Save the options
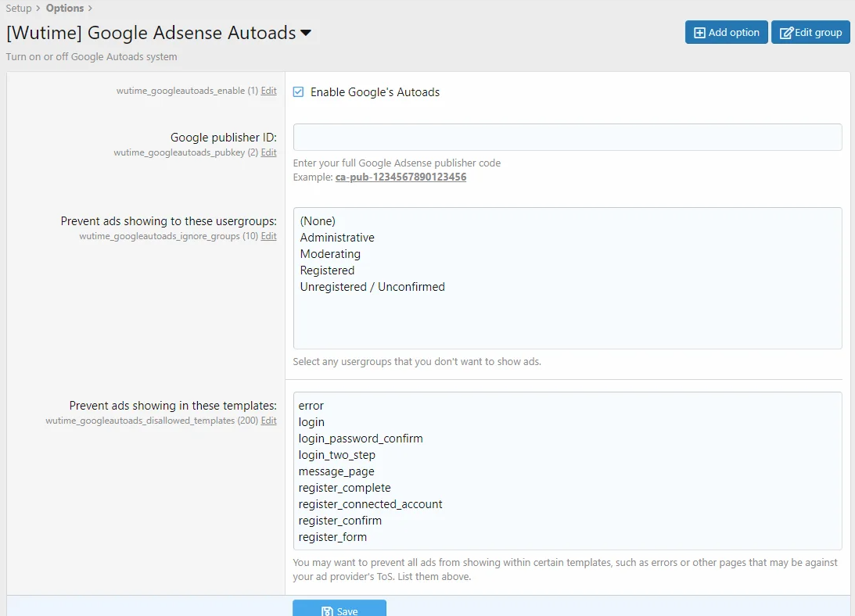Viewport: 855px width, 616px height. coord(339,608)
